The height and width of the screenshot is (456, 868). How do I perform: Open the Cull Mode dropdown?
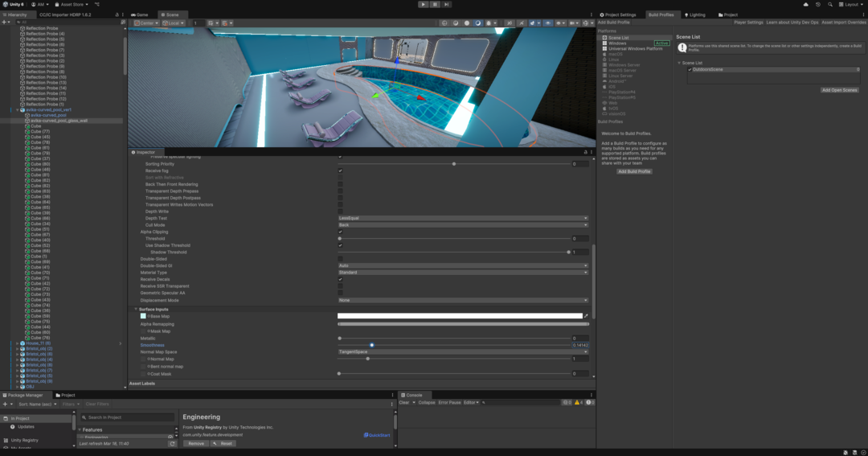(x=463, y=225)
